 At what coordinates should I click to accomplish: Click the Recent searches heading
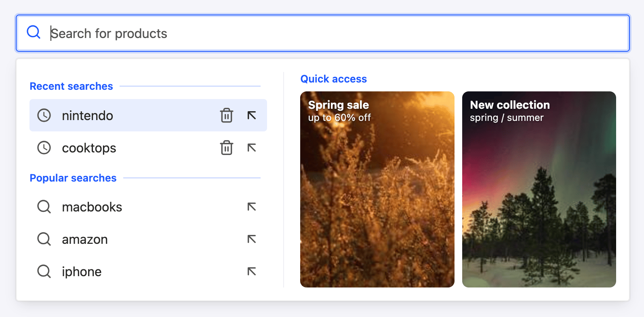(72, 86)
